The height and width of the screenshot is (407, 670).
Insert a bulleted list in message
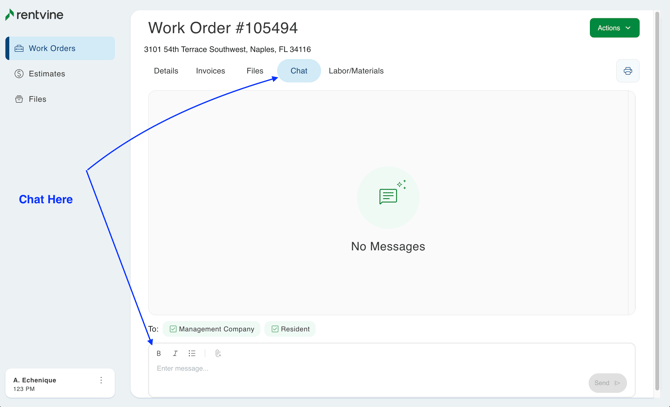(192, 353)
